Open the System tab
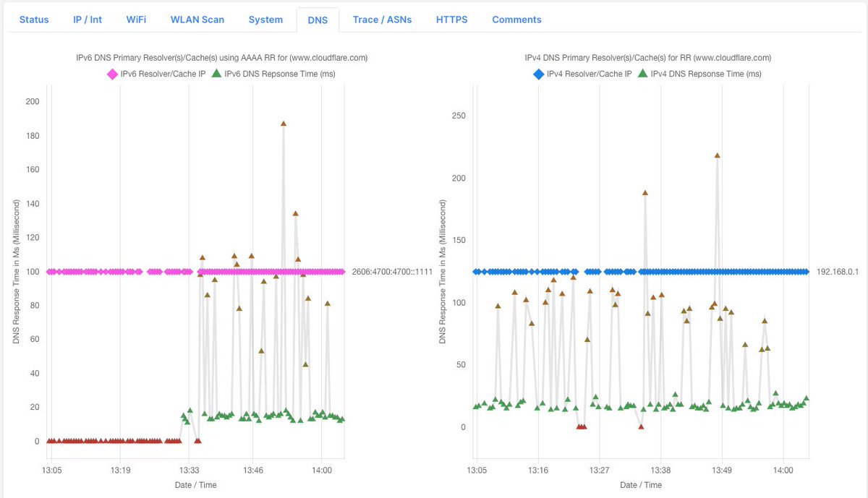This screenshot has height=498, width=868. click(x=265, y=20)
